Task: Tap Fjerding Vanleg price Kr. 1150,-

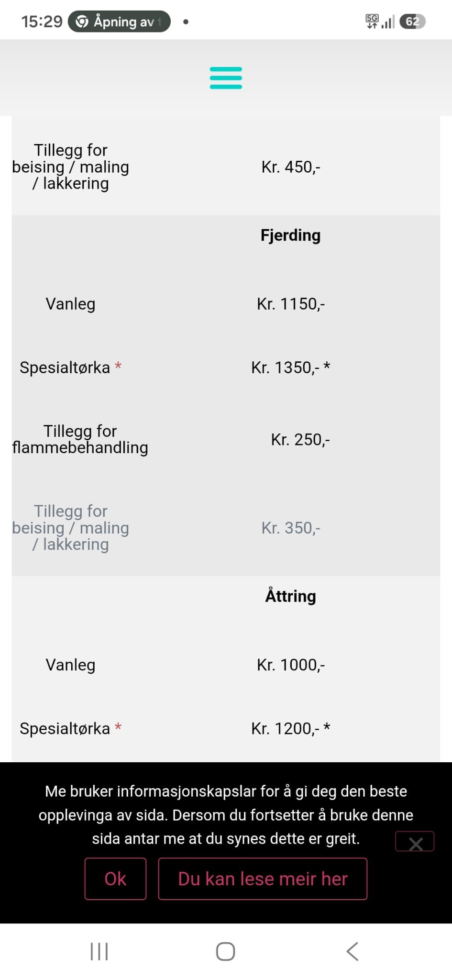Action: tap(291, 304)
